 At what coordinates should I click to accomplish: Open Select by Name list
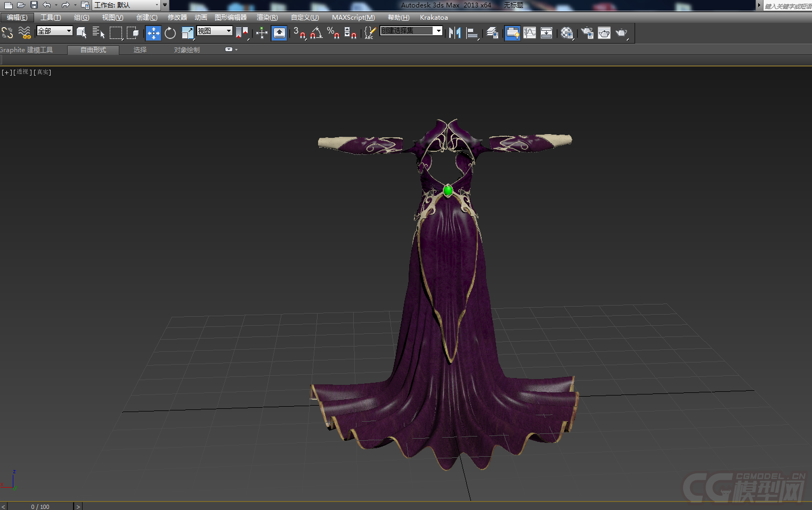tap(99, 33)
